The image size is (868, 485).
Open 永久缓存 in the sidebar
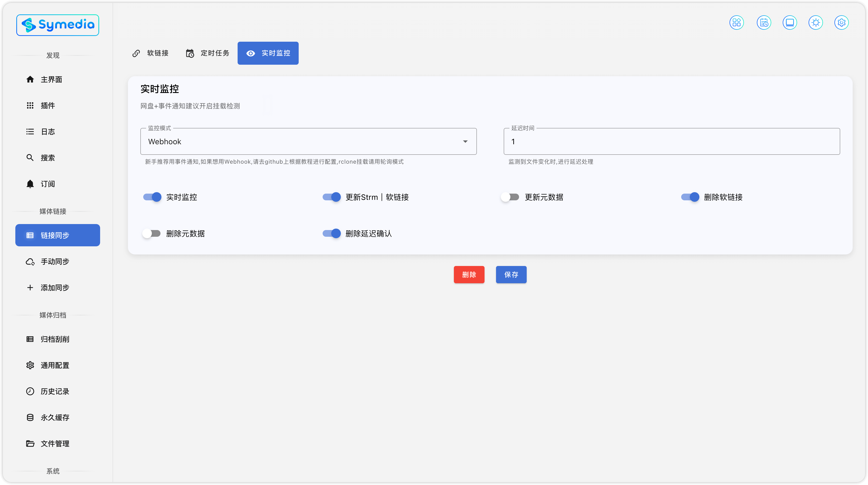click(58, 417)
